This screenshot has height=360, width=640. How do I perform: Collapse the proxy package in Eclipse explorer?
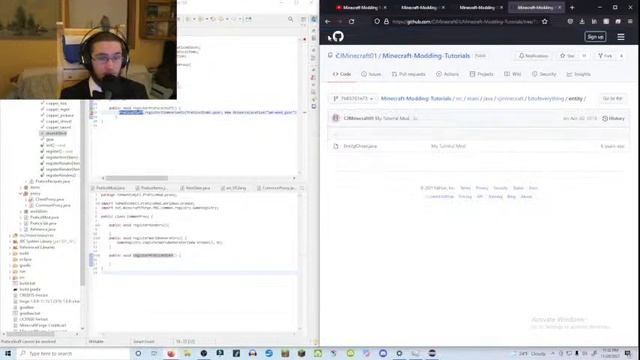pyautogui.click(x=20, y=193)
